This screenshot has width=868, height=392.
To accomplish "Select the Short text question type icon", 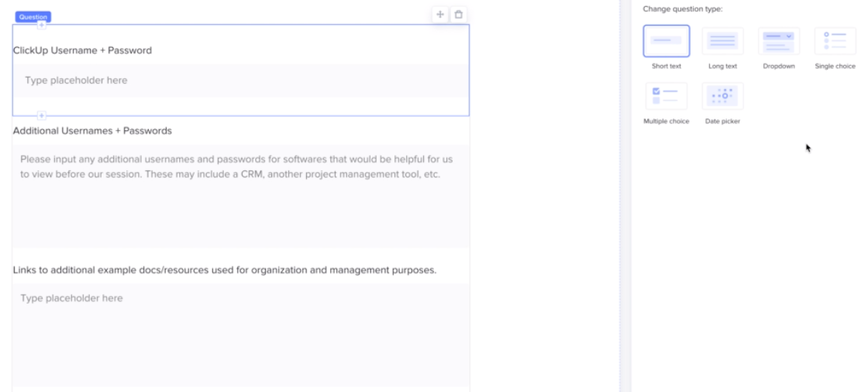I will tap(666, 41).
